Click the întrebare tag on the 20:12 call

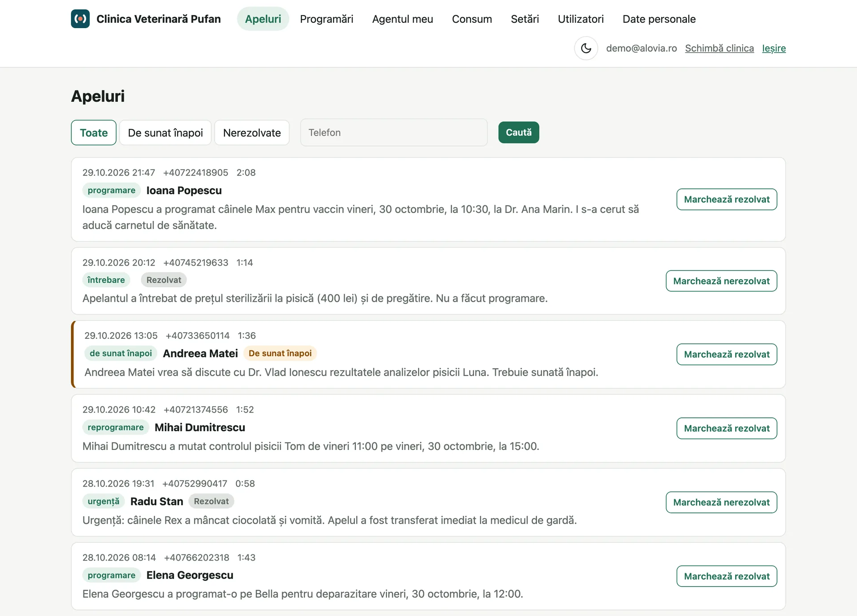tap(106, 280)
